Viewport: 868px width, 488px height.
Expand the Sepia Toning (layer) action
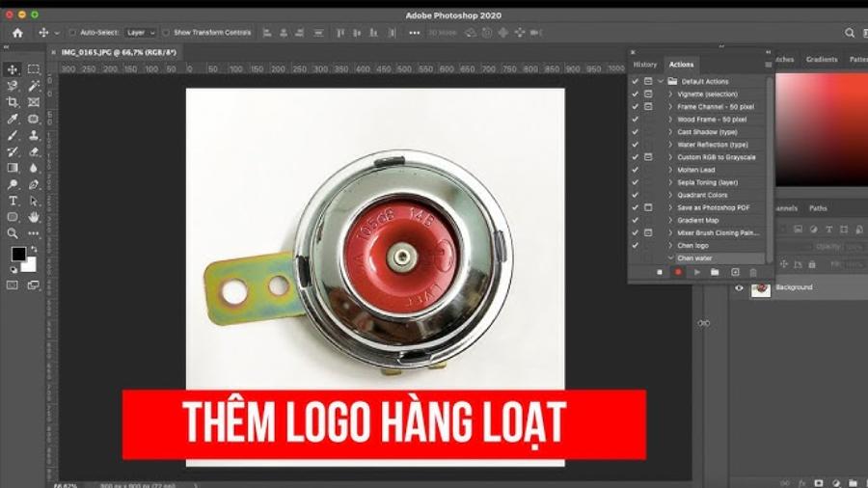tap(671, 182)
